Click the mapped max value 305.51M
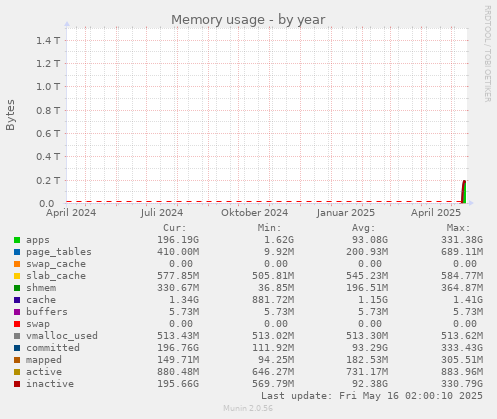 click(x=462, y=360)
